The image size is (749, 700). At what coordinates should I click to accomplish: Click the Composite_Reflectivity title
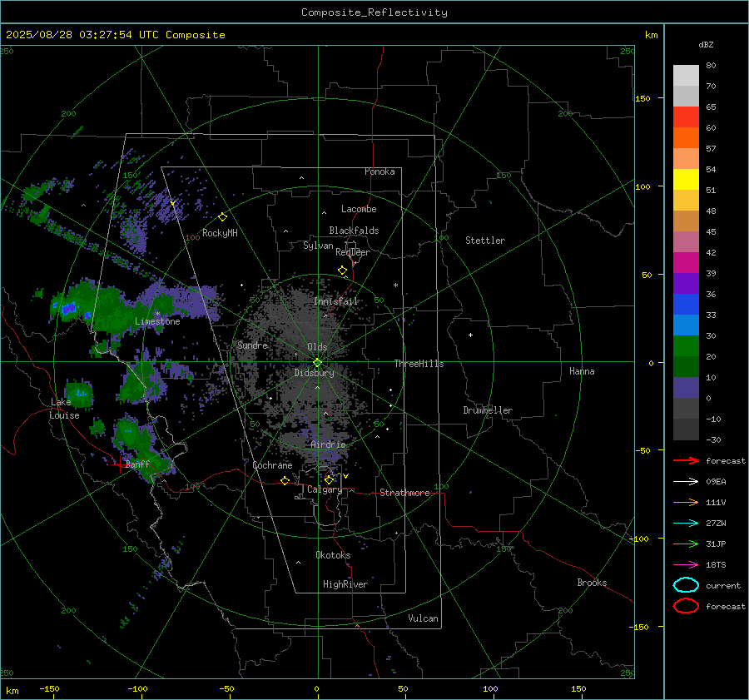coord(374,12)
